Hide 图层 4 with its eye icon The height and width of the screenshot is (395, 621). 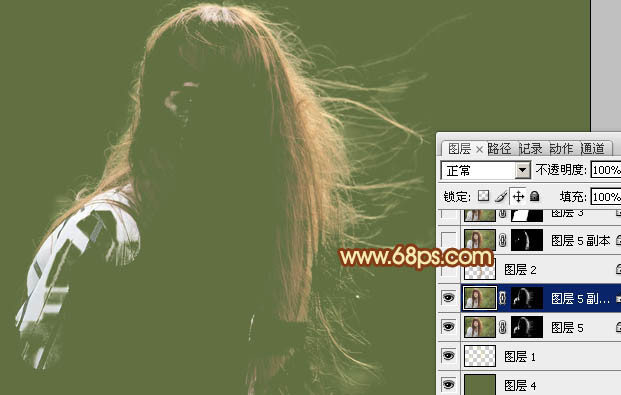point(448,384)
